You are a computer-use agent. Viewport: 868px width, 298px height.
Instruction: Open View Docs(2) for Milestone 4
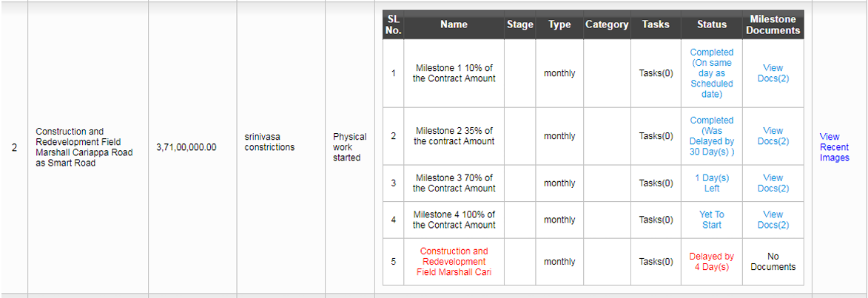[x=773, y=220]
